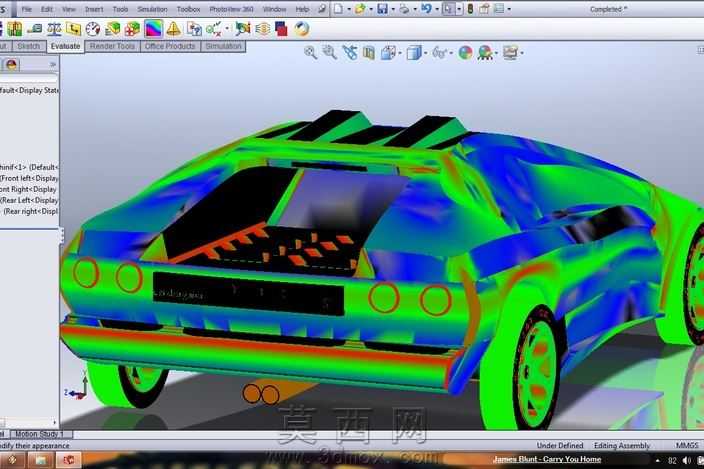Viewport: 704px width, 469px height.
Task: Open the Toolbox menu
Action: [x=188, y=9]
